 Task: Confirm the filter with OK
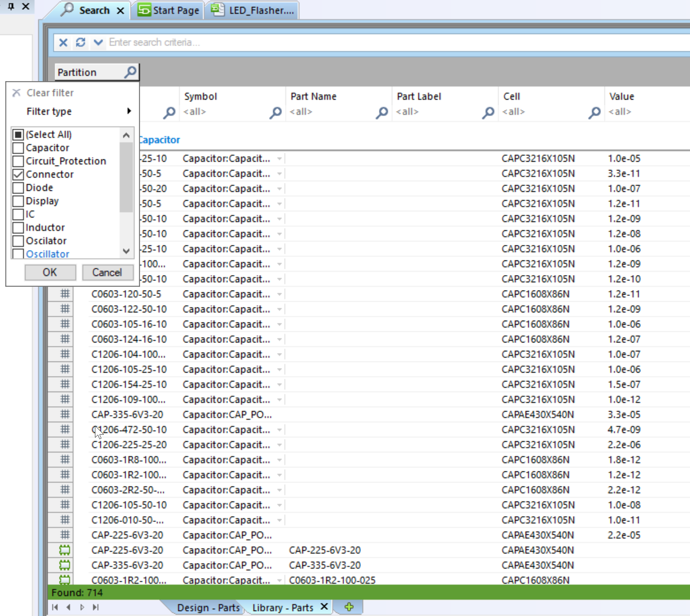(50, 272)
